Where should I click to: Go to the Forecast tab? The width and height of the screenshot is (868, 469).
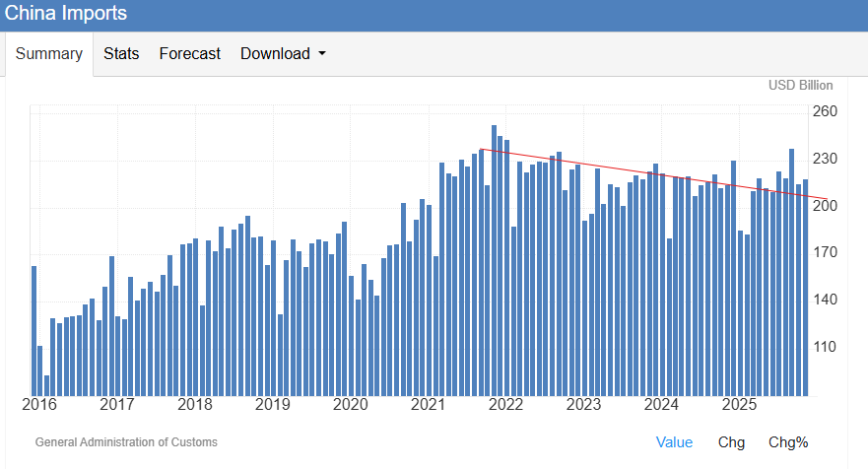point(189,54)
